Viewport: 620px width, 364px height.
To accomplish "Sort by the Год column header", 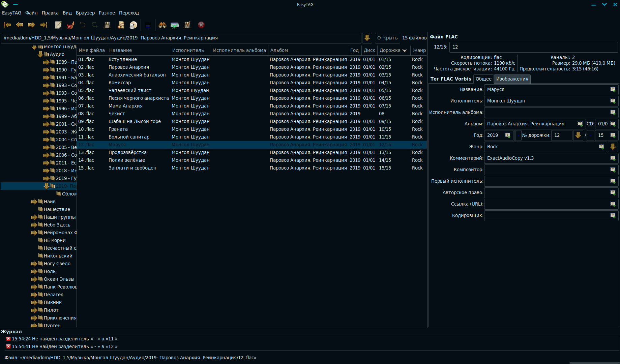I will (x=354, y=50).
